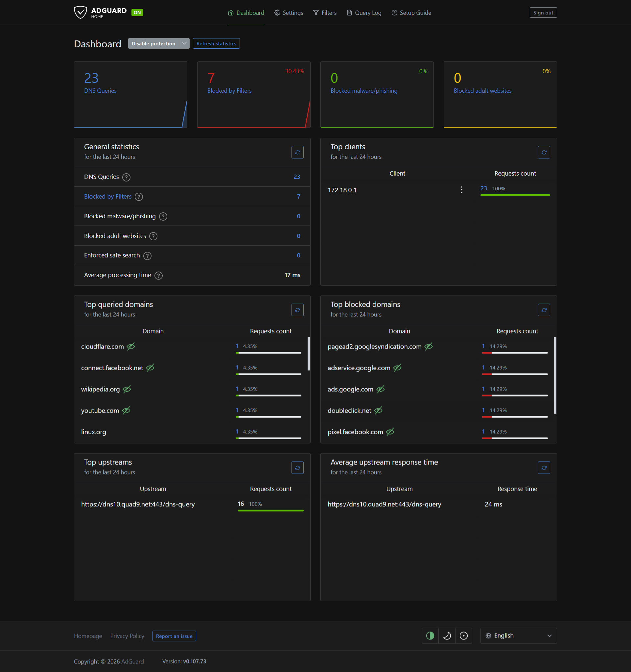This screenshot has height=672, width=631.
Task: Refresh the Top clients panel
Action: pos(544,152)
